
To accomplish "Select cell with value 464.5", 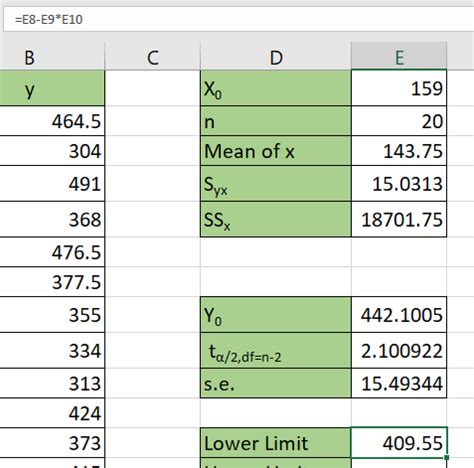I will pos(52,121).
